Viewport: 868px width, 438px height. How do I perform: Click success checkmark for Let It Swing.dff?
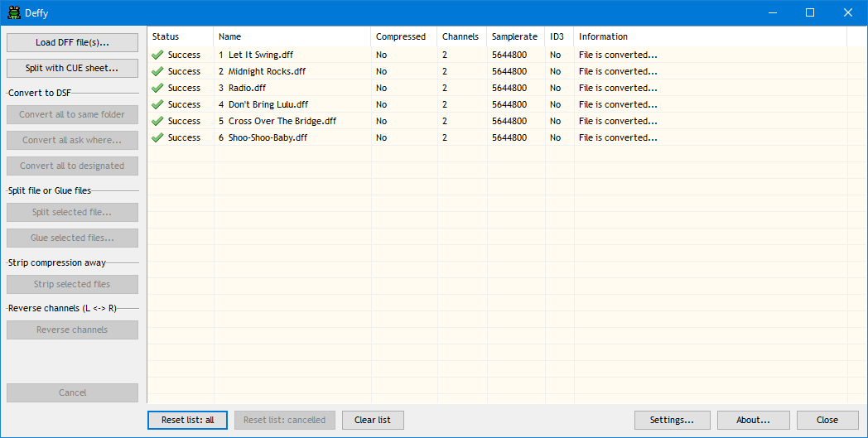coord(157,55)
